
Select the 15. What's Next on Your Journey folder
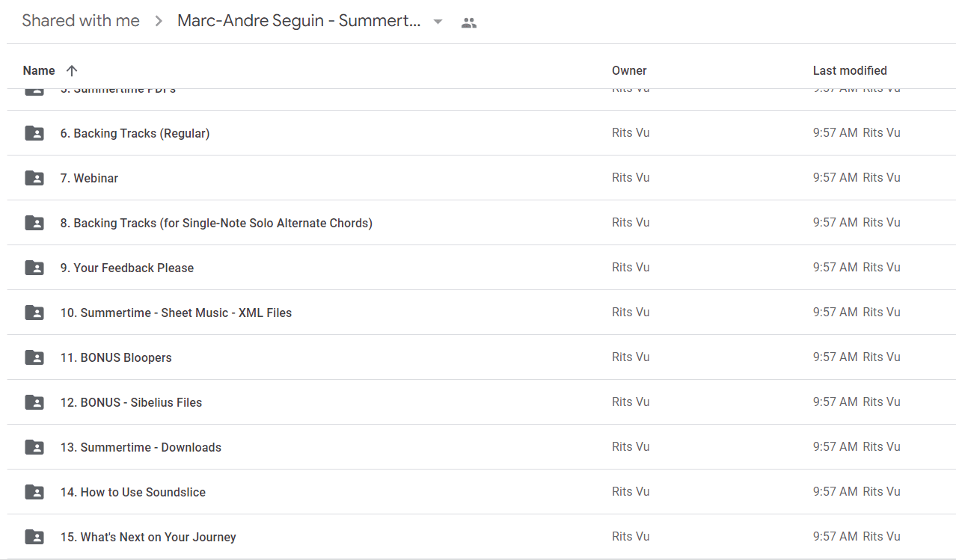pos(482,537)
